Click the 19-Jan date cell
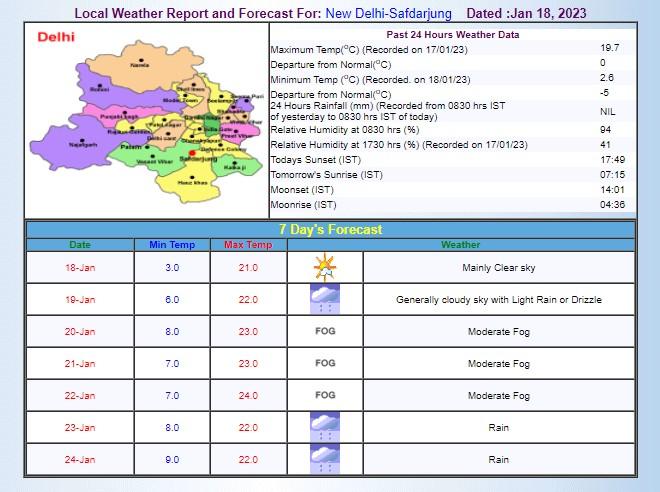This screenshot has width=660, height=492. point(79,299)
